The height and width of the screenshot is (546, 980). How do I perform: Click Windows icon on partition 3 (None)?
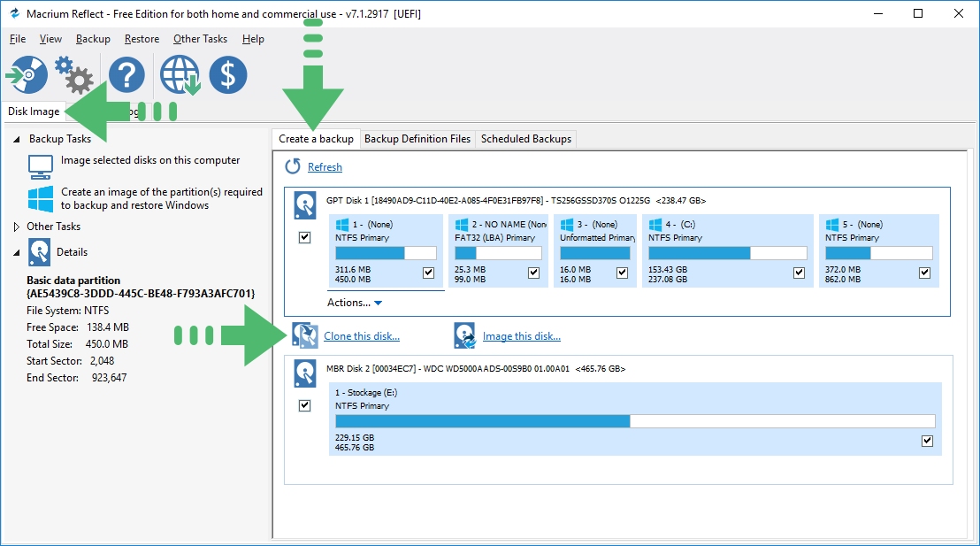(567, 225)
